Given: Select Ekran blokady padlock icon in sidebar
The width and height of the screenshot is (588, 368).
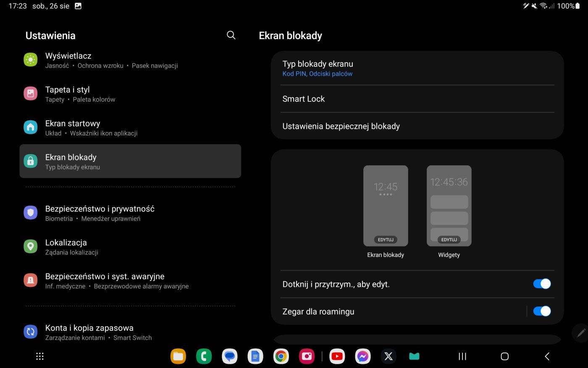Looking at the screenshot, I should point(30,161).
